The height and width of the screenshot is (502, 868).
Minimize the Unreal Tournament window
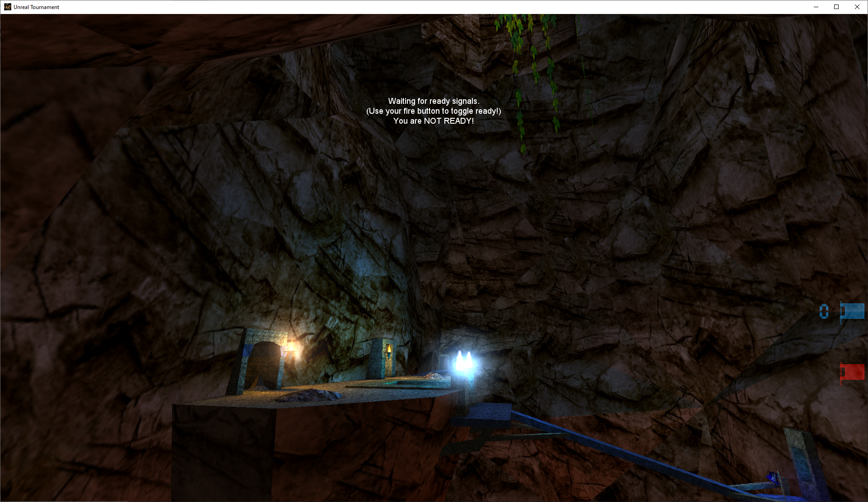pos(816,7)
